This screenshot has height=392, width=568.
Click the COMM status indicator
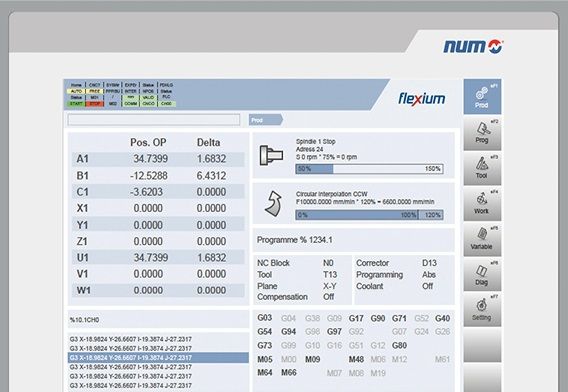pos(130,104)
